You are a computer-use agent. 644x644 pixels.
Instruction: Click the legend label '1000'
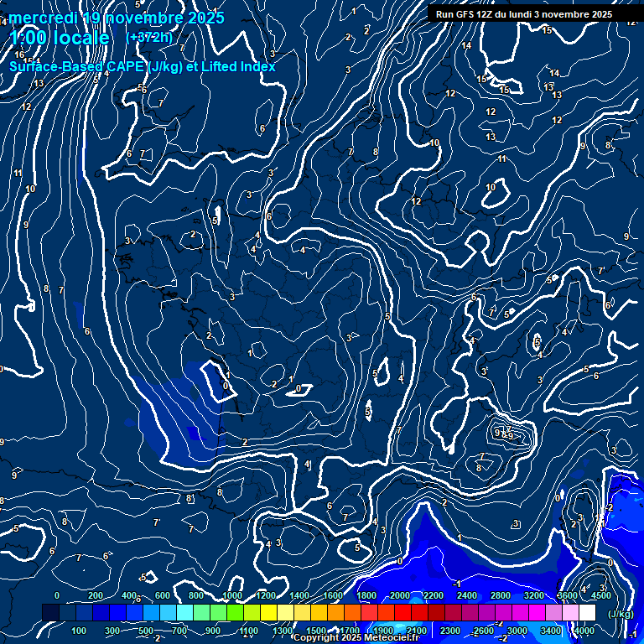(x=232, y=595)
